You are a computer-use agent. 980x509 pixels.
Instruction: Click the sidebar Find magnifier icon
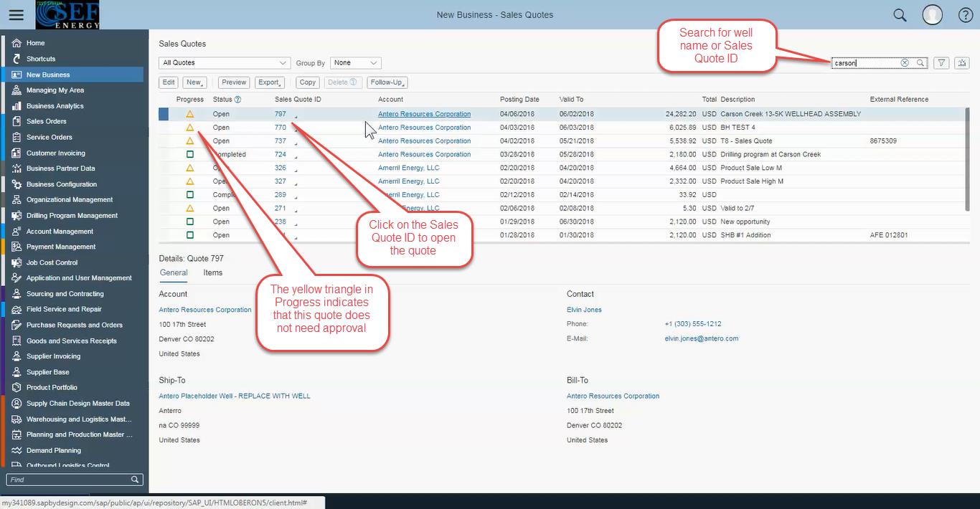pos(135,480)
